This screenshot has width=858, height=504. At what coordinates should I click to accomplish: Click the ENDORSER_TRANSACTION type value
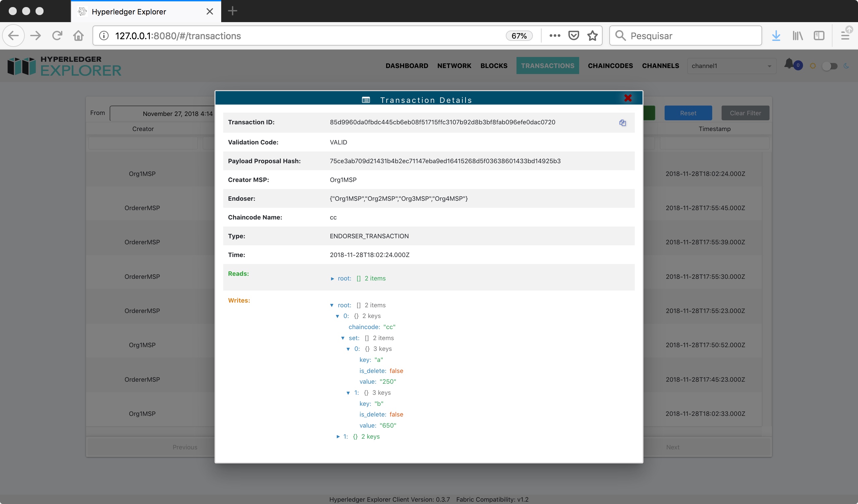(369, 236)
